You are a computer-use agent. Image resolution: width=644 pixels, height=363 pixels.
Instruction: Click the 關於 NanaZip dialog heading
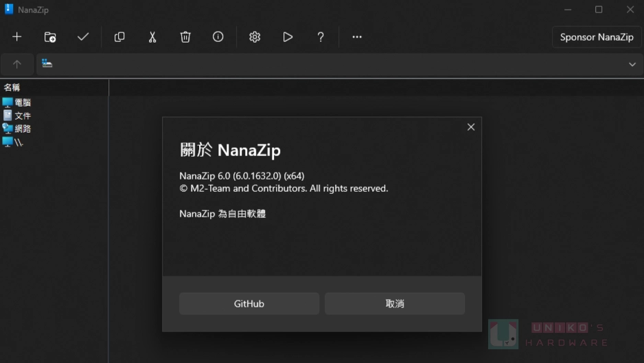pyautogui.click(x=230, y=150)
